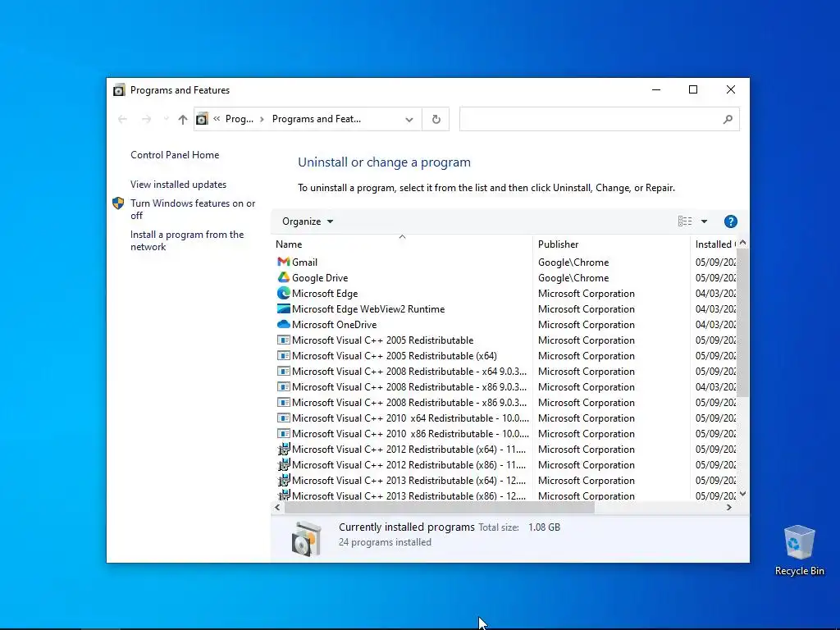Click the scroll left arrow

(x=277, y=507)
